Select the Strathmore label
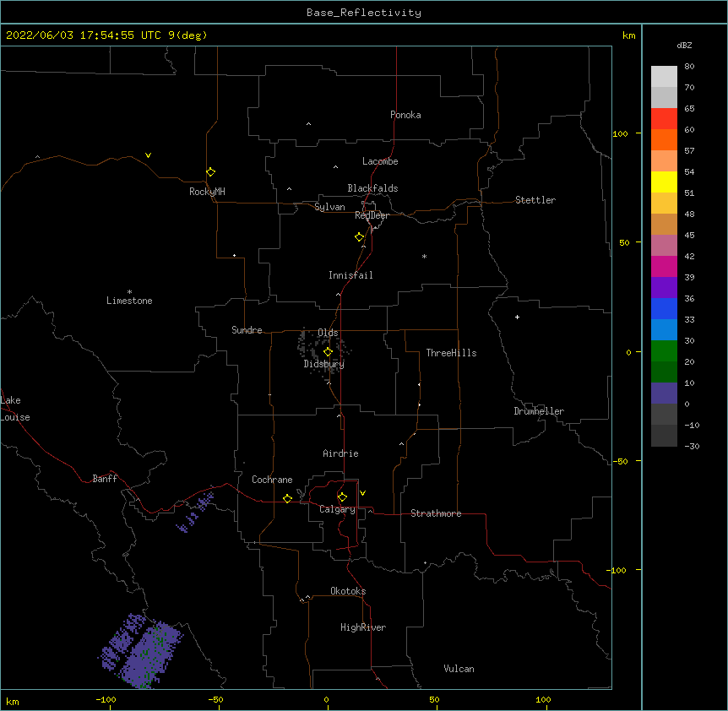This screenshot has height=711, width=728. tap(436, 513)
